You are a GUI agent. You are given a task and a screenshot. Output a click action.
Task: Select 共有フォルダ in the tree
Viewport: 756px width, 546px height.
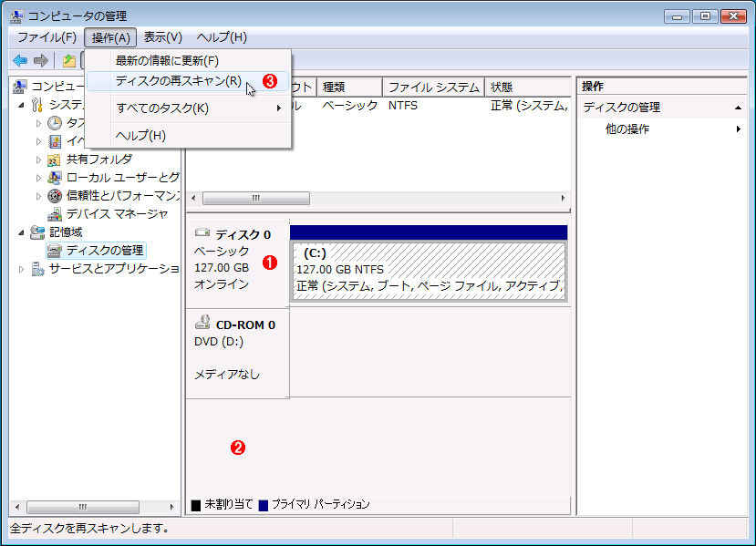pos(98,160)
